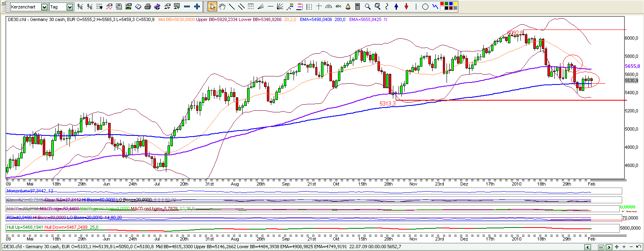Insert a blue up arrow marker

396,7
